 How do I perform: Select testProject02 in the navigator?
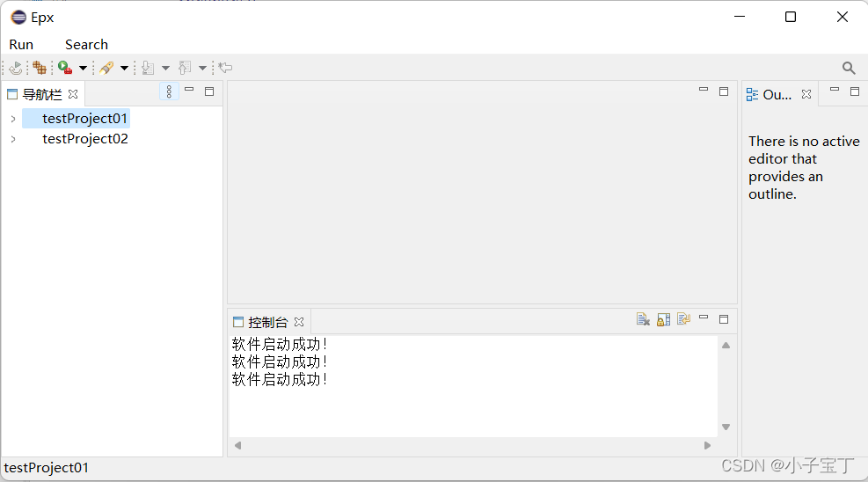tap(85, 139)
